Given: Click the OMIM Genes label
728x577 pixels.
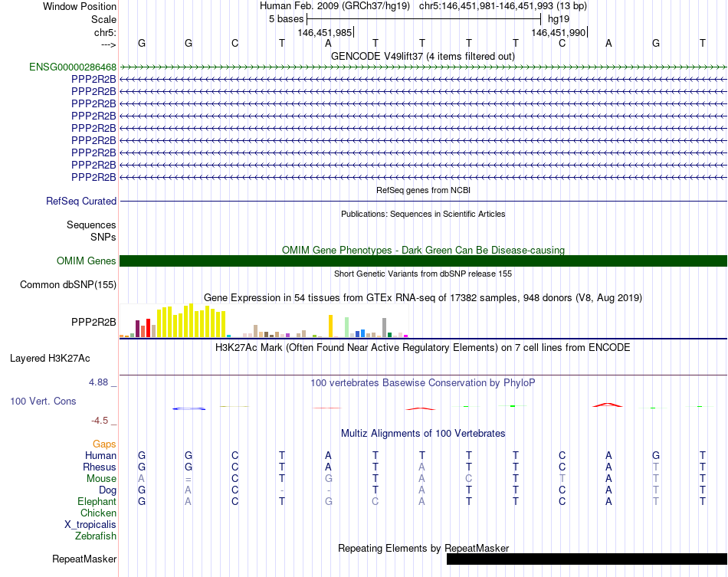Looking at the screenshot, I should click(x=86, y=261).
